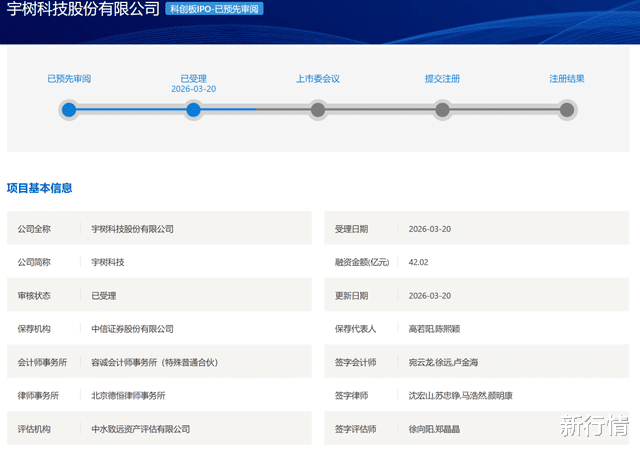Click the 签字评估师 field label
This screenshot has height=452, width=640.
coord(356,429)
